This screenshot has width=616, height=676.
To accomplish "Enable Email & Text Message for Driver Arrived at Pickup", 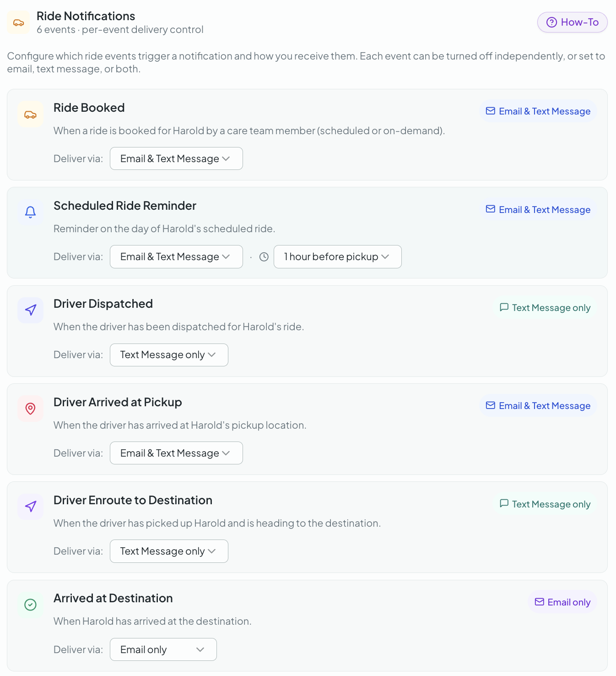I will (176, 453).
